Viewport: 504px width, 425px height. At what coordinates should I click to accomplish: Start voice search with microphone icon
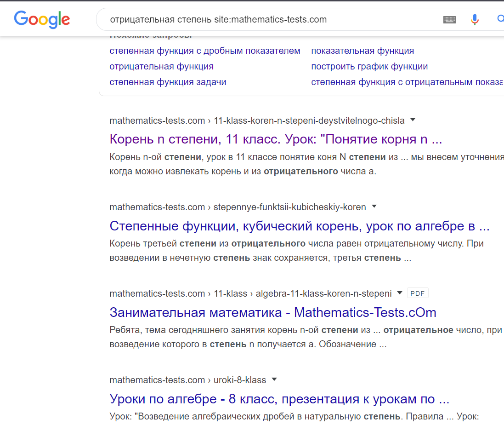point(475,20)
